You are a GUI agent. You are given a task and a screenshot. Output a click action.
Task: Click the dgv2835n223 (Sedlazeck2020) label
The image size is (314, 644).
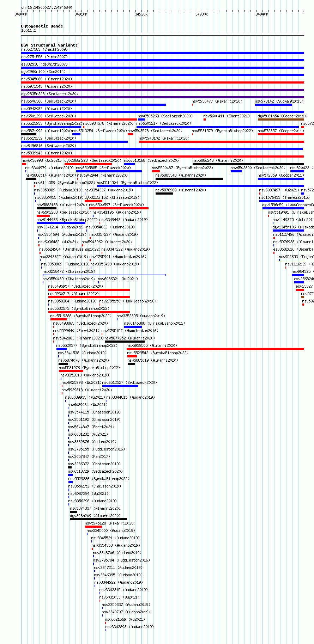click(50, 94)
